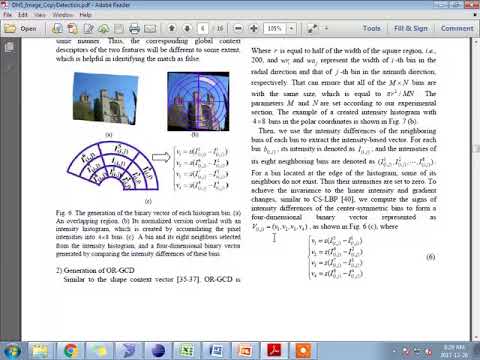Image resolution: width=480 pixels, height=360 pixels.
Task: Open the Comment pane
Action: (x=457, y=28)
